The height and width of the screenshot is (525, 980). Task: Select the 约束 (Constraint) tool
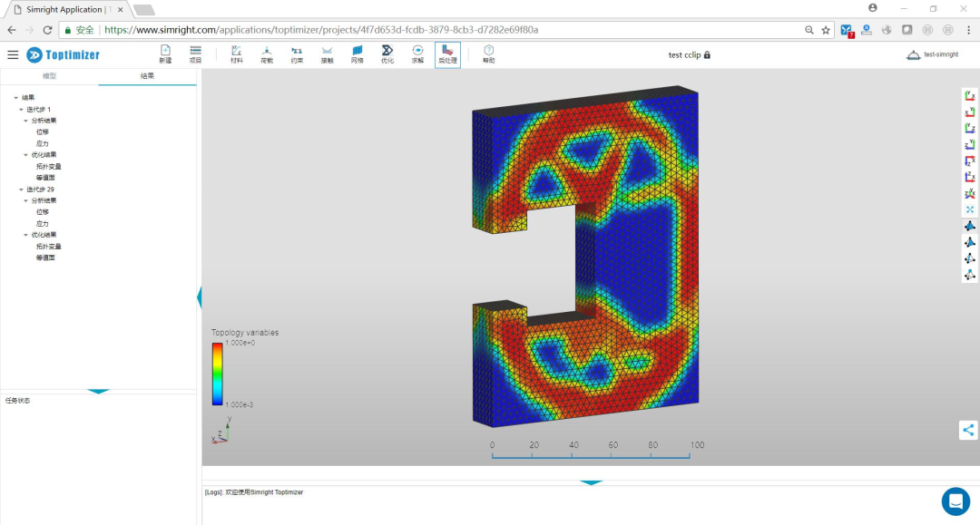[x=296, y=54]
